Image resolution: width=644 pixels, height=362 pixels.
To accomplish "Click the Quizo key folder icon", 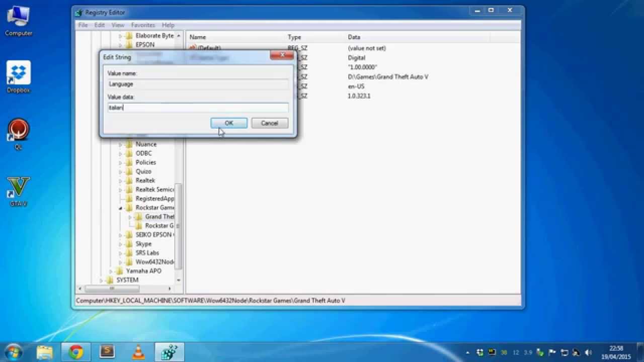I will pyautogui.click(x=129, y=171).
